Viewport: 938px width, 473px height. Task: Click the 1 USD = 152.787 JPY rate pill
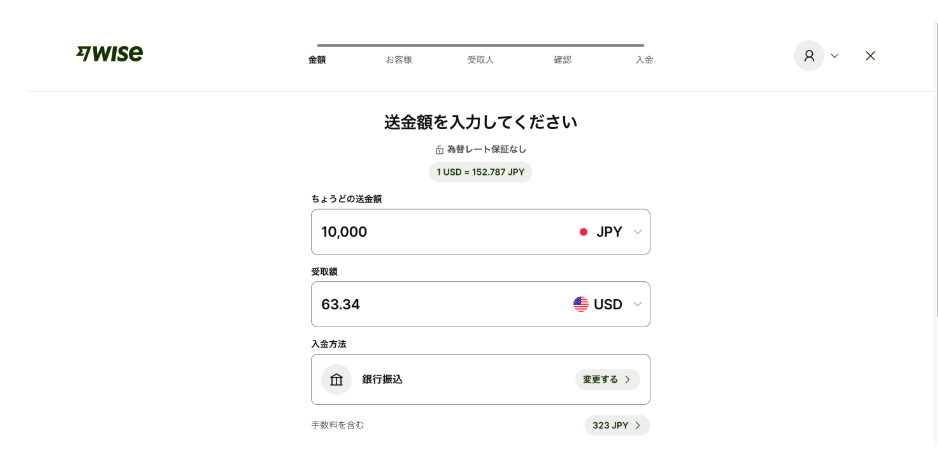(480, 172)
